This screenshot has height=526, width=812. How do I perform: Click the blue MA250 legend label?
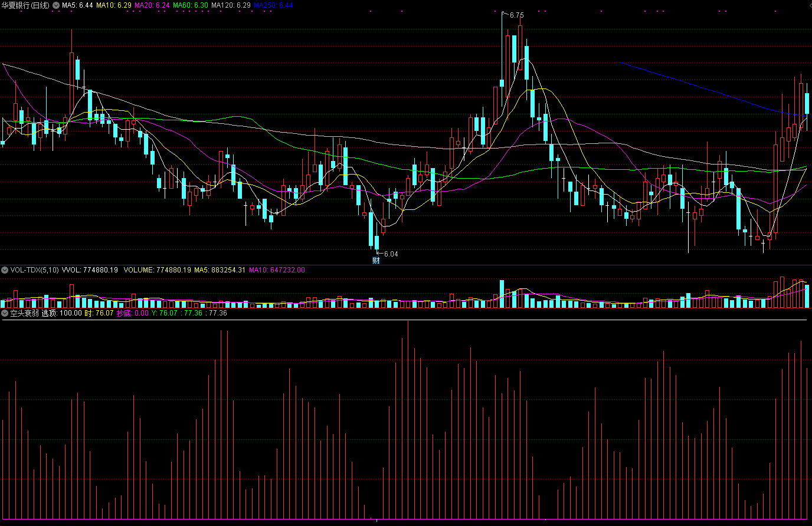[x=274, y=5]
